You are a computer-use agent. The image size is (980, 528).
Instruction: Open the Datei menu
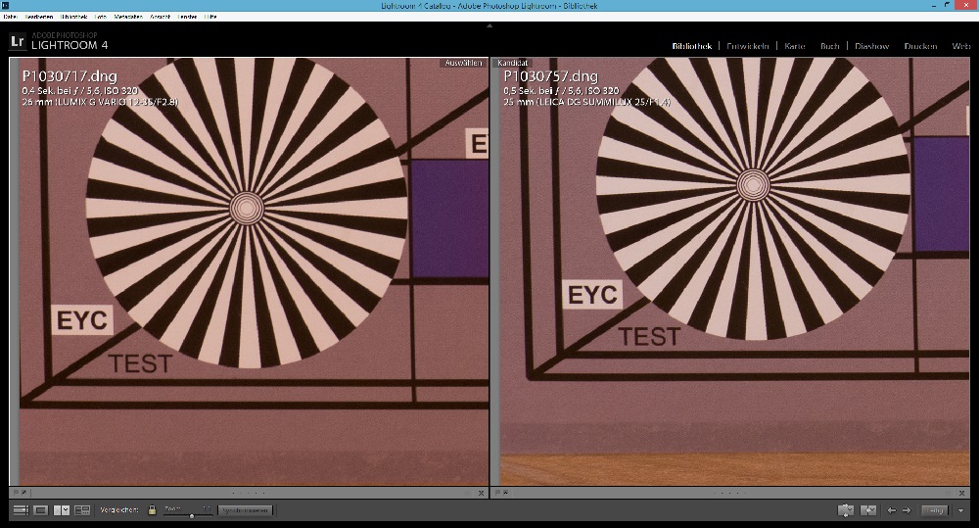coord(10,17)
